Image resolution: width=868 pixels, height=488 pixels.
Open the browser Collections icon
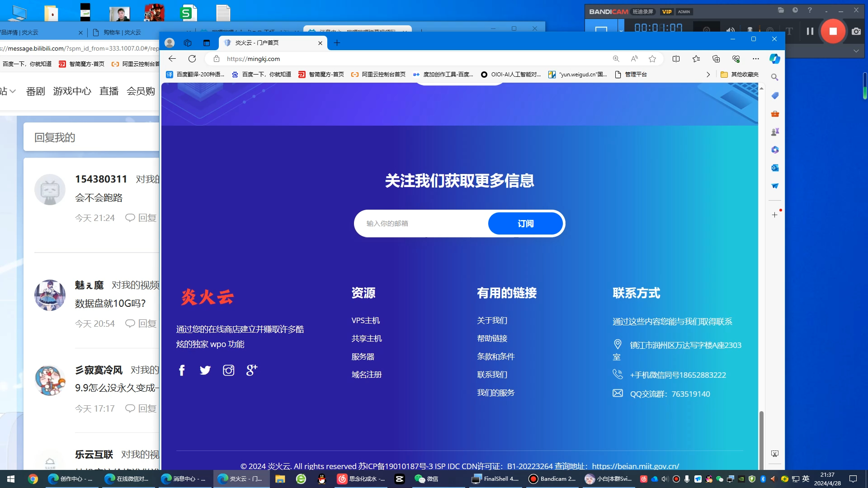click(716, 58)
